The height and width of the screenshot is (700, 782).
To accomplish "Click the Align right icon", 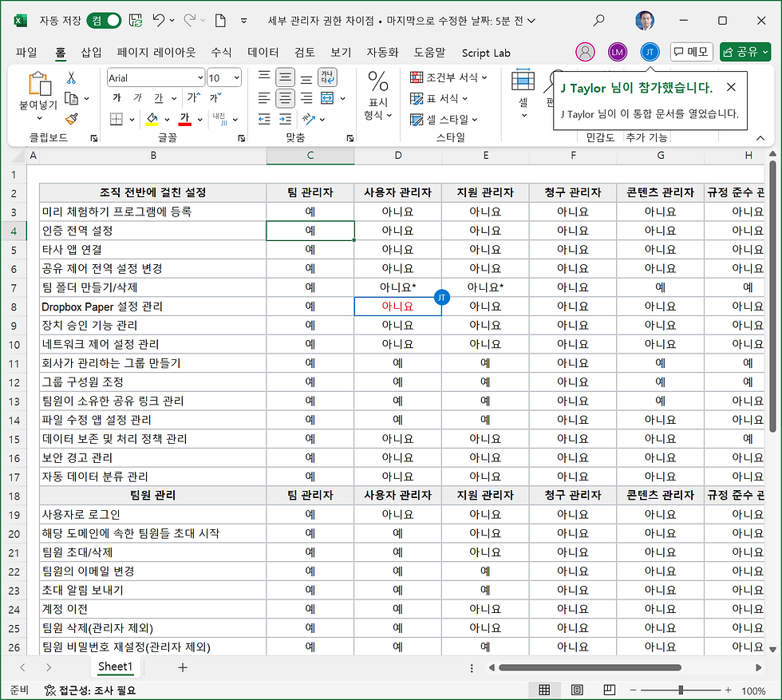I will coord(306,98).
